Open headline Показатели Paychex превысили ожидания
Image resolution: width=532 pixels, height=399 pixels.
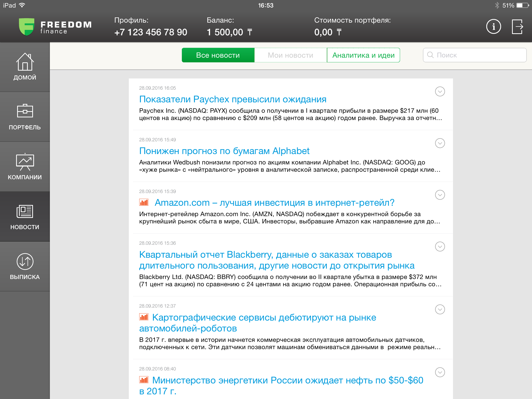[x=233, y=99]
